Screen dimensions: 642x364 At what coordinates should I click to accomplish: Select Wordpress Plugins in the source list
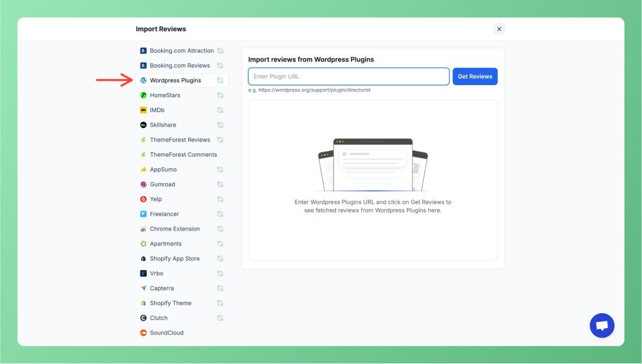pyautogui.click(x=182, y=80)
